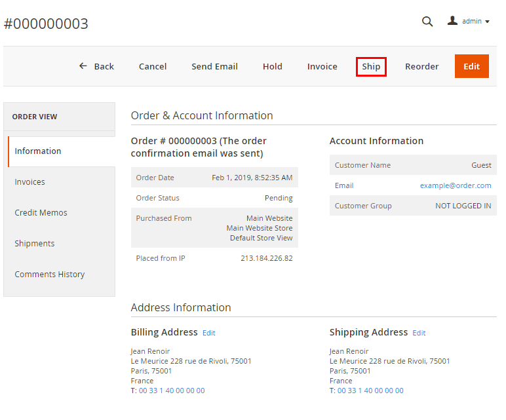Click the billing address phone number link

tap(172, 391)
